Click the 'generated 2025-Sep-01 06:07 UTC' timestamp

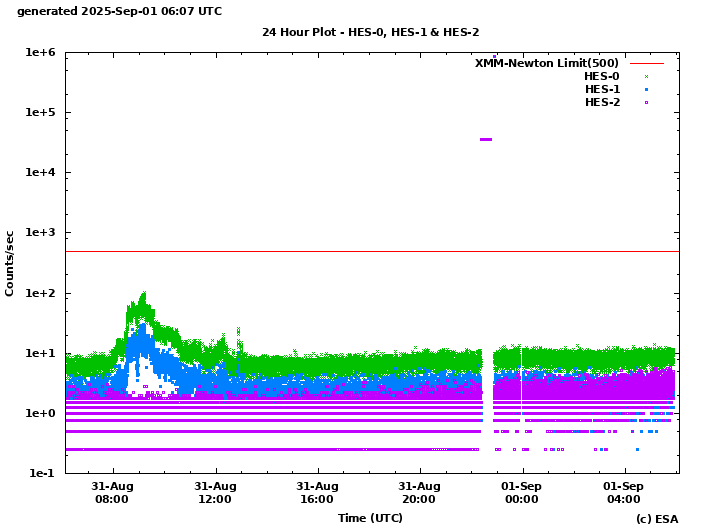coord(119,11)
